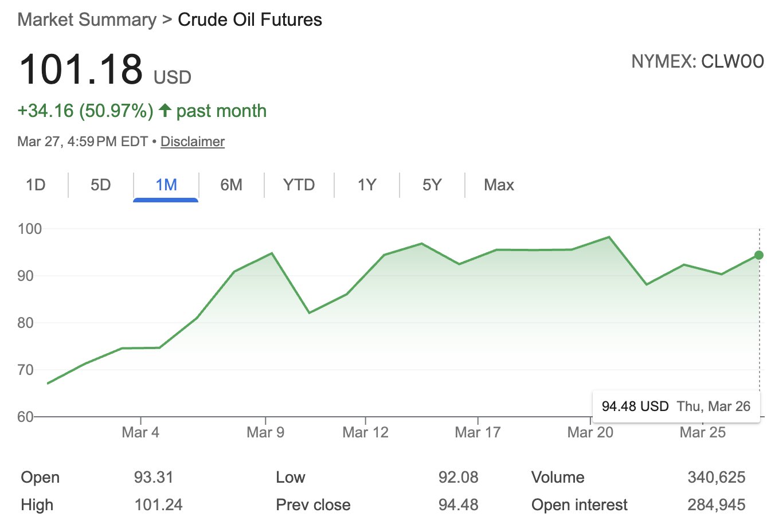This screenshot has width=767, height=532.
Task: Click the Volume value 340,625
Action: pos(717,477)
